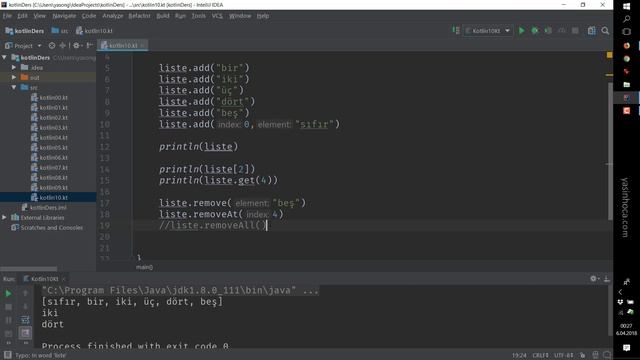Select kotlin09.kt in project tree
The image size is (640, 360).
49,187
